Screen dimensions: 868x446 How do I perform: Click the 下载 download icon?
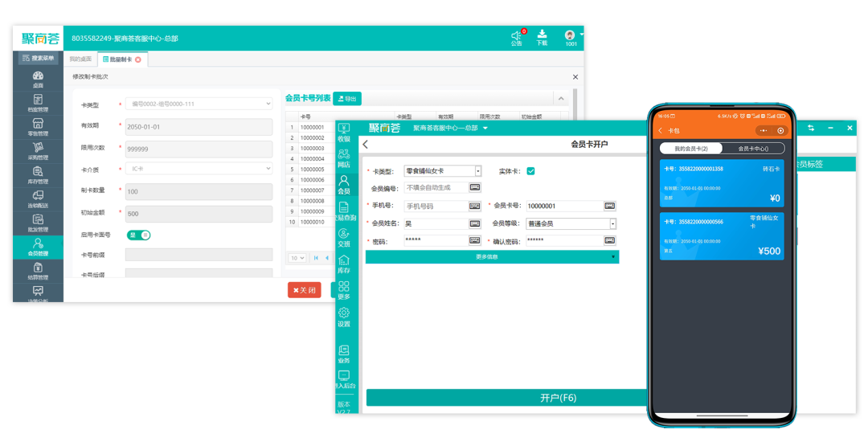(542, 36)
